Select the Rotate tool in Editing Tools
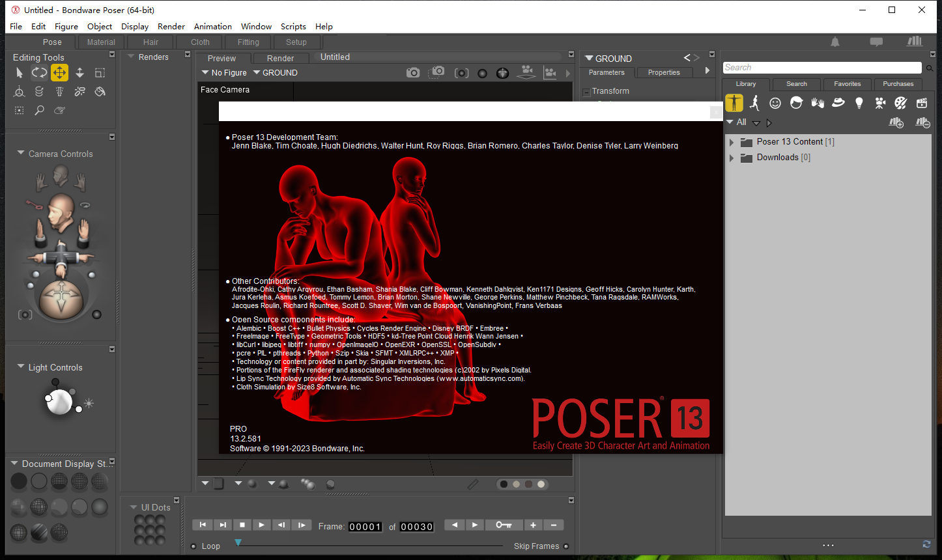Screen dimensions: 942x560 click(x=39, y=73)
